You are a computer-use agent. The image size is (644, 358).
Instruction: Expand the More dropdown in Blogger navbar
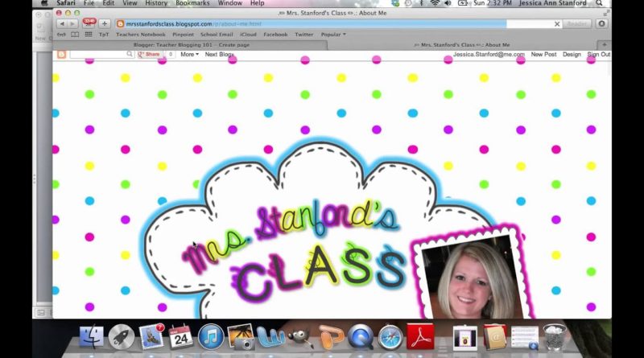pos(189,54)
